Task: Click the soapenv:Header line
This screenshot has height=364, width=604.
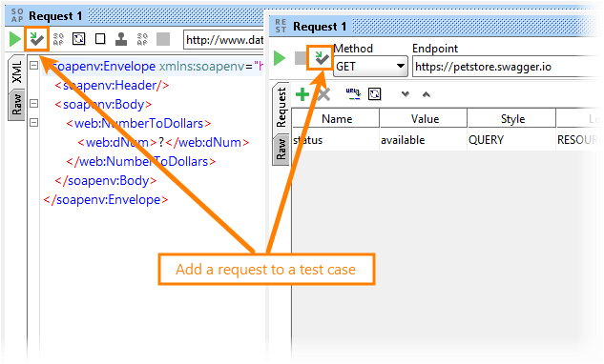Action: coord(112,85)
